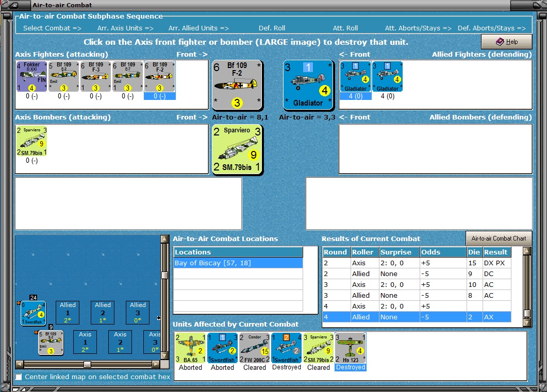Click the Surprise column header in results

point(400,252)
